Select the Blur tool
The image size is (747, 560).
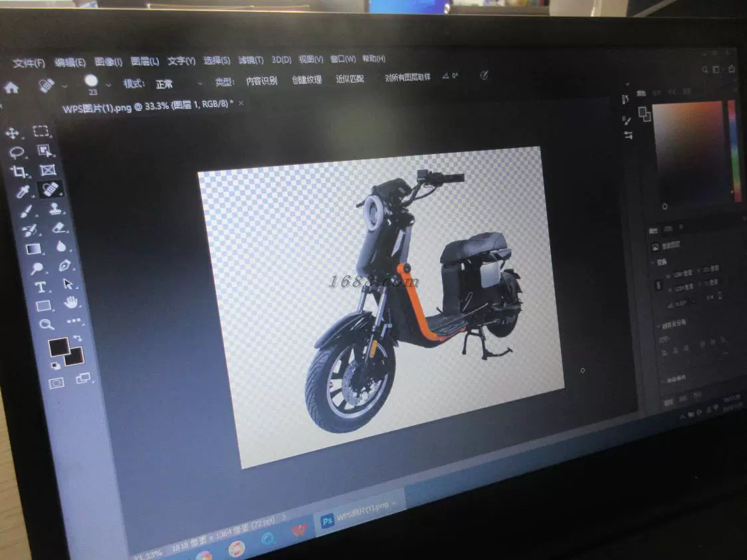[61, 246]
